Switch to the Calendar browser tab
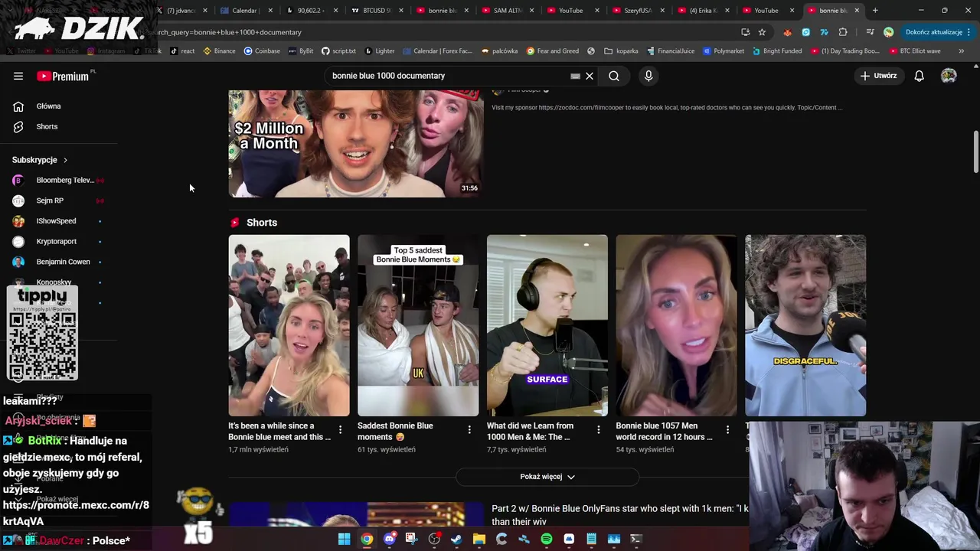980x551 pixels. click(246, 11)
